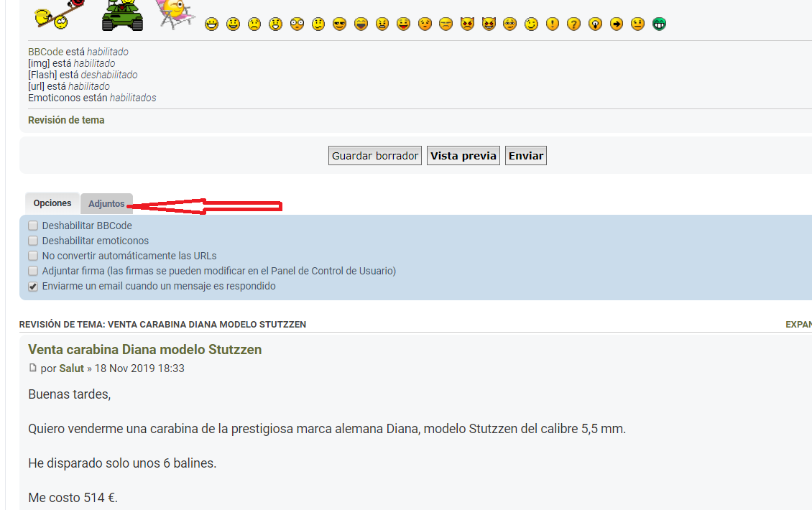
Task: Enable Adjuntar firma checkbox
Action: [x=33, y=271]
